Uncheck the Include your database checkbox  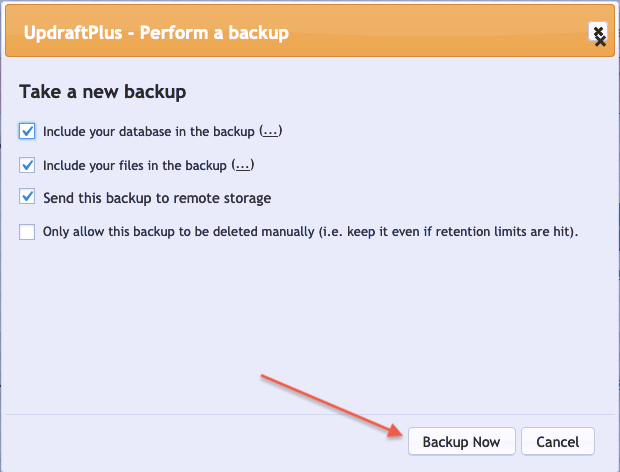[27, 131]
